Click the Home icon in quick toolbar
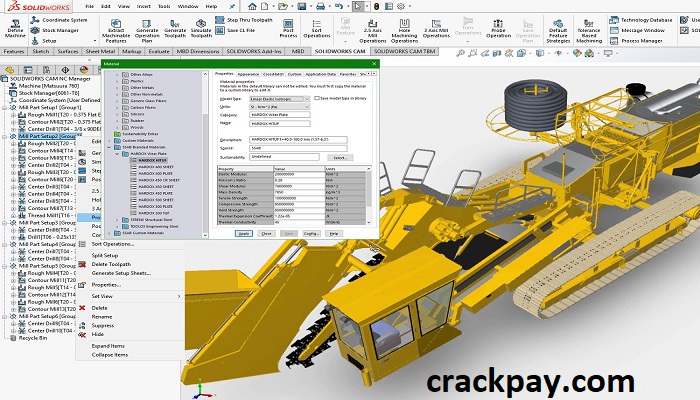The image size is (700, 400). [x=252, y=6]
